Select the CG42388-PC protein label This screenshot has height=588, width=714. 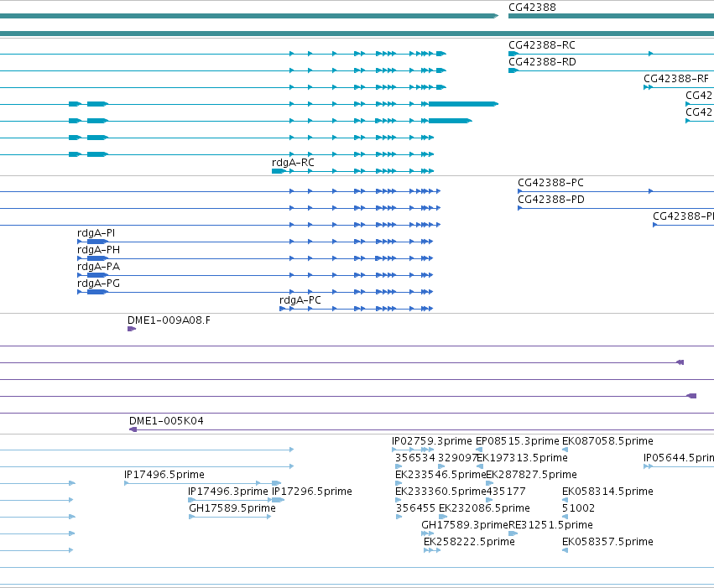550,183
